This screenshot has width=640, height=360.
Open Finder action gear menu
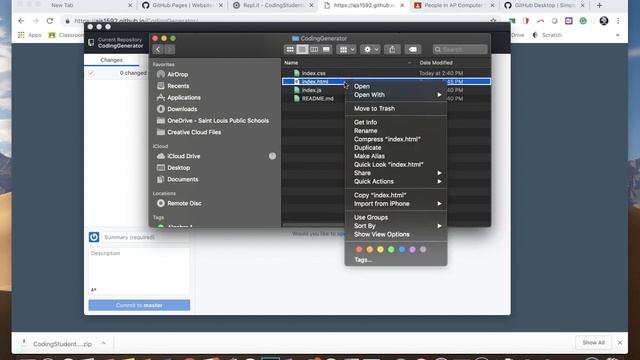[371, 49]
